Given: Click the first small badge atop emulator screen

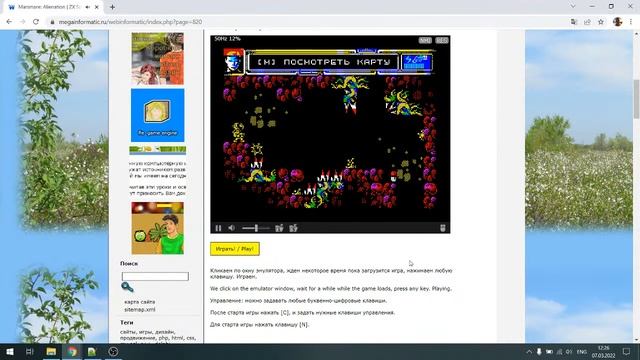Looking at the screenshot, I should (425, 40).
